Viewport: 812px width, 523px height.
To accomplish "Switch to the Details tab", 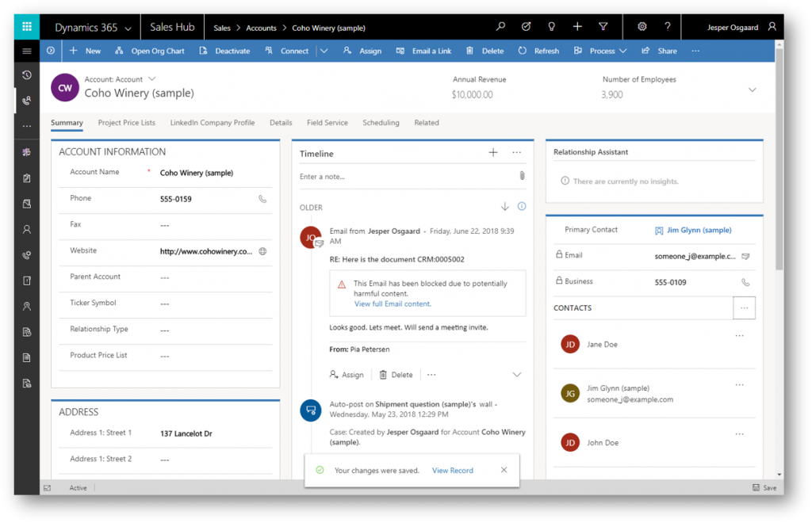I will click(281, 123).
